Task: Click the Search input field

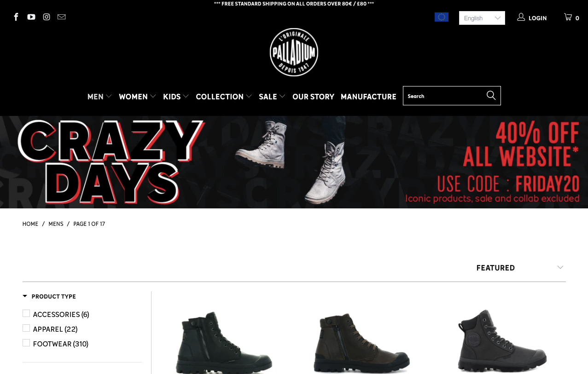Action: point(444,96)
